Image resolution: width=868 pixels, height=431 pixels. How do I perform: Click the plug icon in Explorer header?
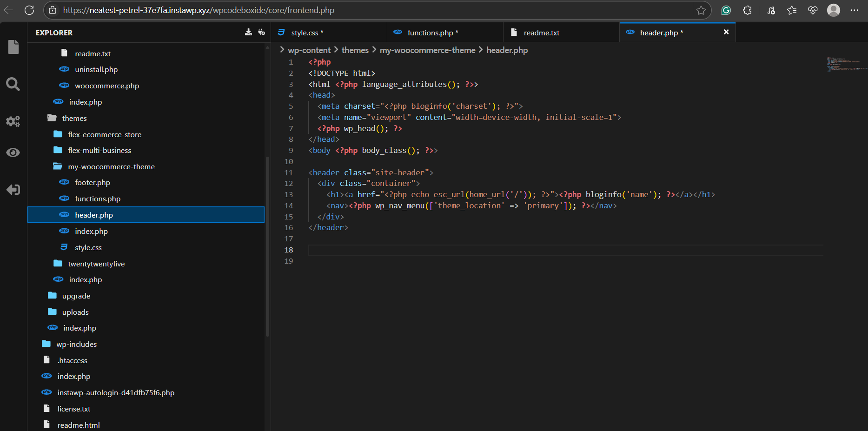click(262, 32)
